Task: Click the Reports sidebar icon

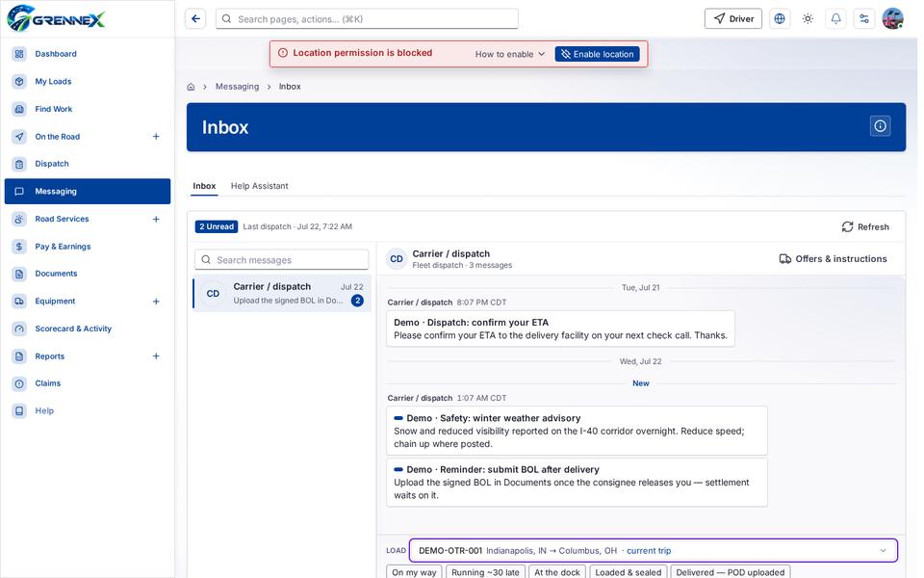Action: 19,356
